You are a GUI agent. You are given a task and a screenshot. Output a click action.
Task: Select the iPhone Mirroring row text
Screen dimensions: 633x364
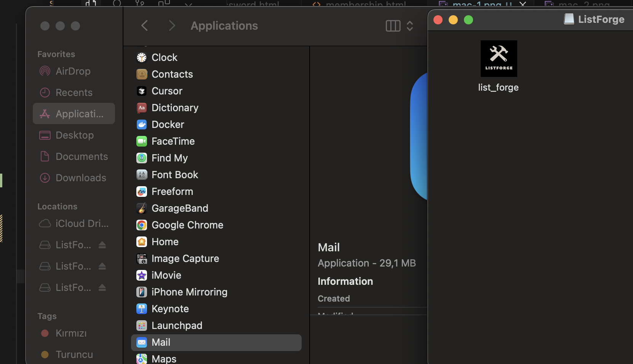[189, 292]
